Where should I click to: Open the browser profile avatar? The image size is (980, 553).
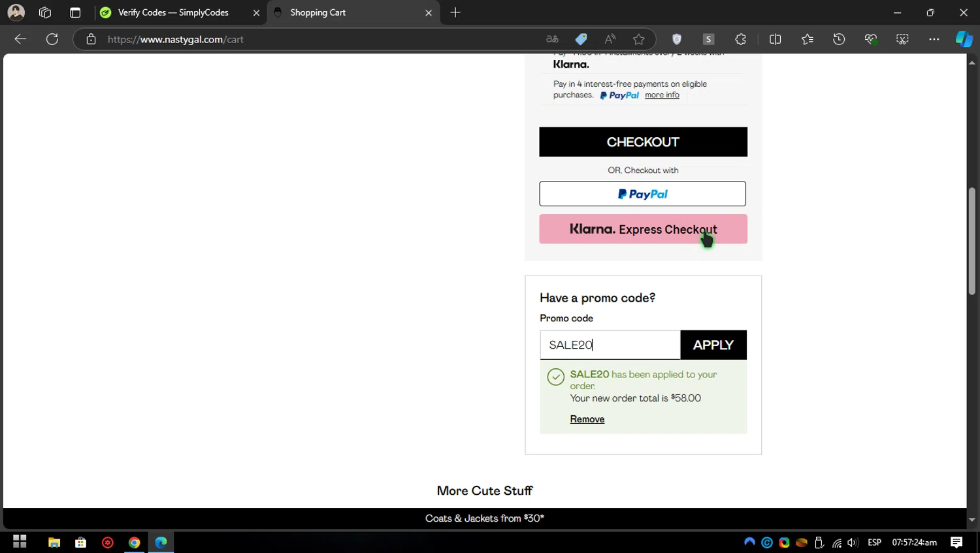click(x=16, y=12)
